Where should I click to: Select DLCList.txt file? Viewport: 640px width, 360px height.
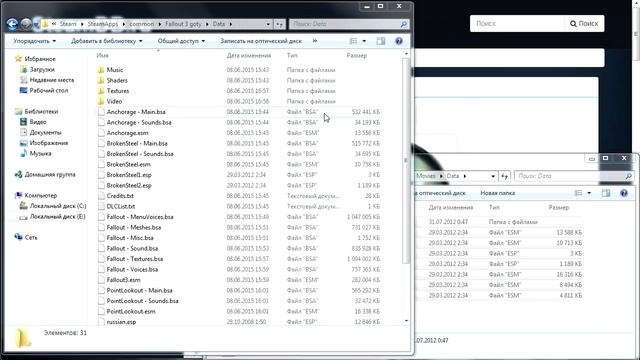point(120,207)
